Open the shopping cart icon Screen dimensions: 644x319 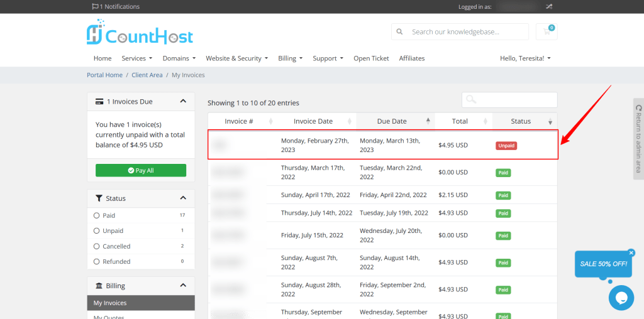(547, 31)
